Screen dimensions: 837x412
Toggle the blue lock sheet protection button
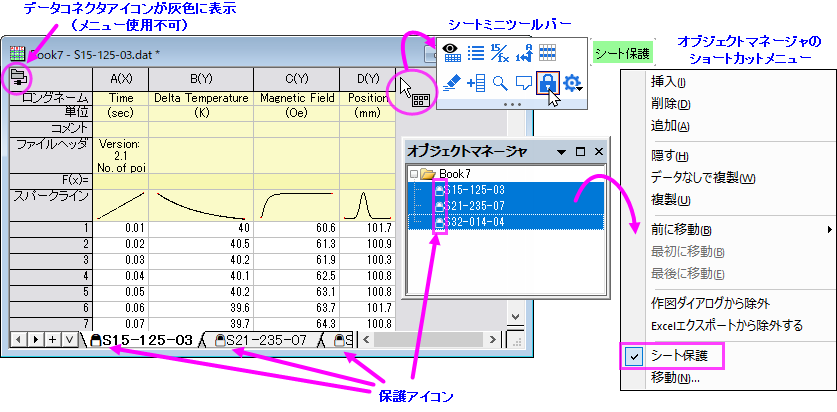coord(548,82)
